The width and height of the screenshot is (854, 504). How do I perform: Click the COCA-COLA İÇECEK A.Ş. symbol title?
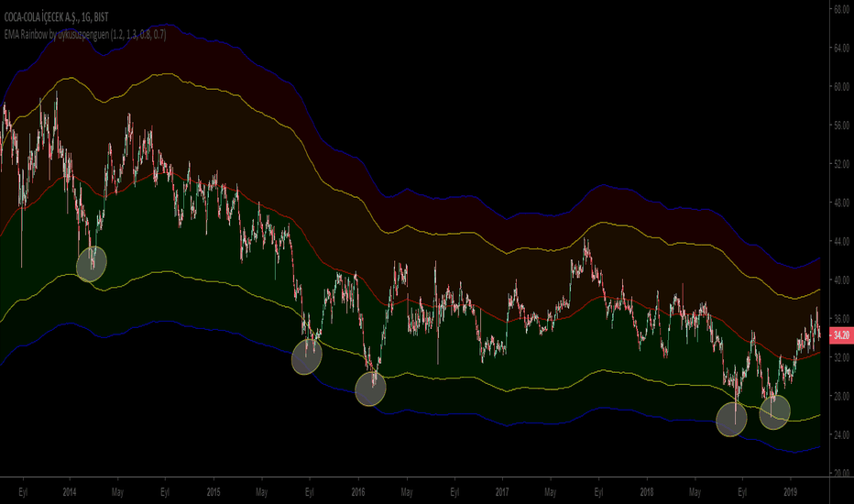coord(56,17)
